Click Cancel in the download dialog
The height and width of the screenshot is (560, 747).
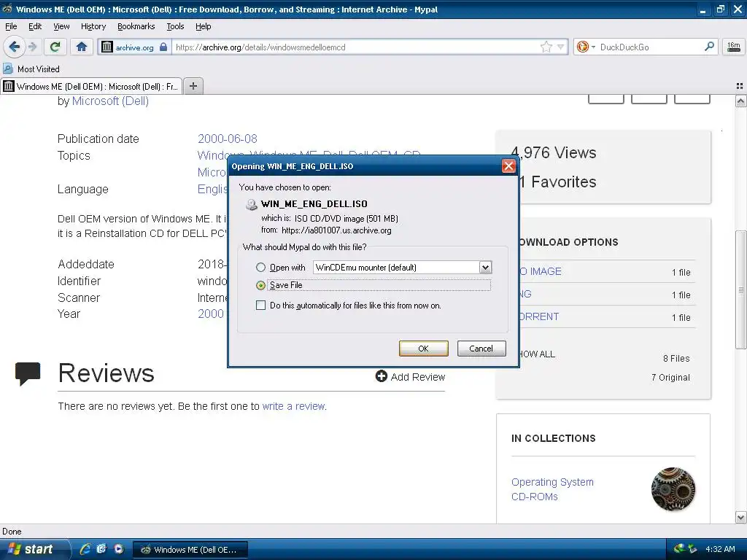[x=481, y=349]
